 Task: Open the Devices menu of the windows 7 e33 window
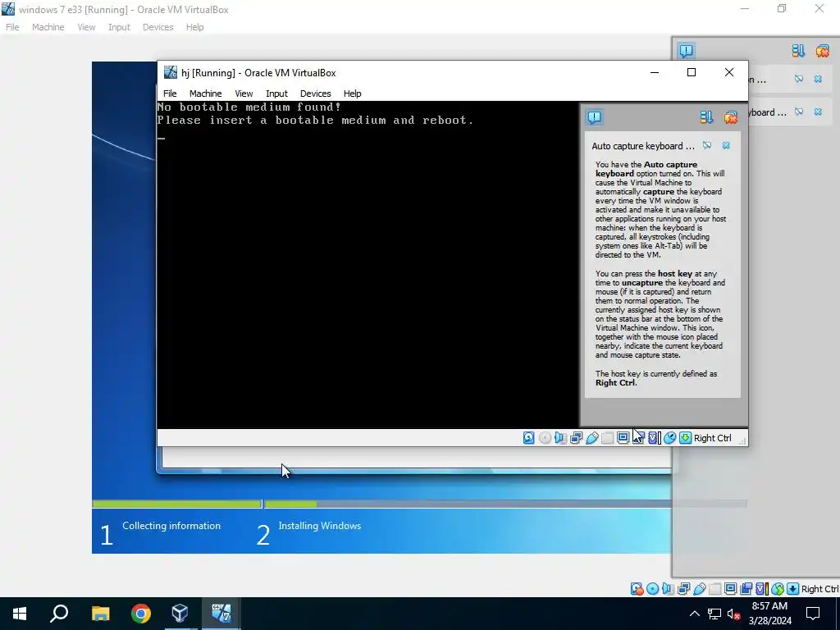coord(157,27)
